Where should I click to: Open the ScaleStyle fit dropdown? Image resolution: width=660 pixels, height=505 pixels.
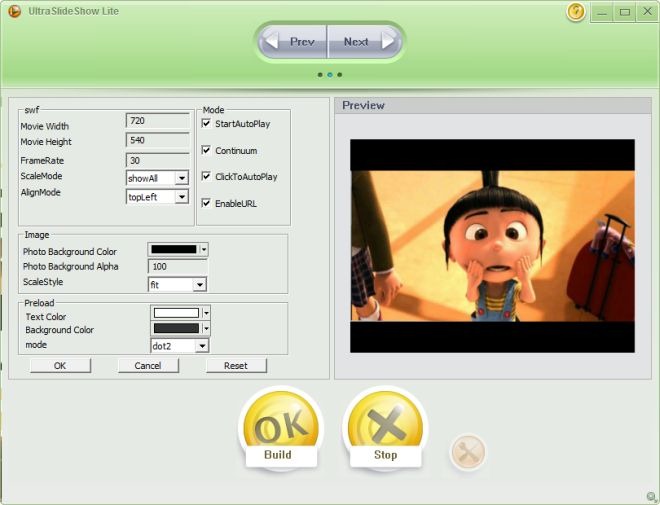point(177,285)
